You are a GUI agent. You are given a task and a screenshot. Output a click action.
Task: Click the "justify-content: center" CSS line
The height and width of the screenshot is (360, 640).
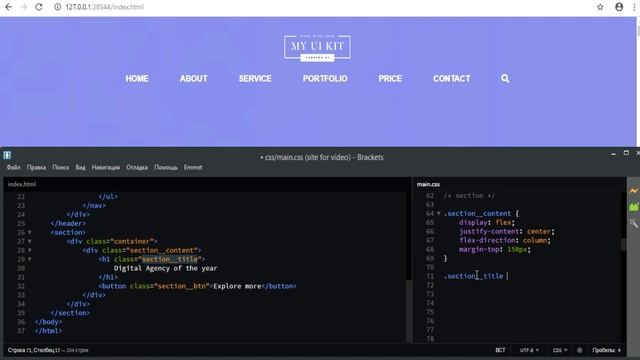click(x=507, y=231)
